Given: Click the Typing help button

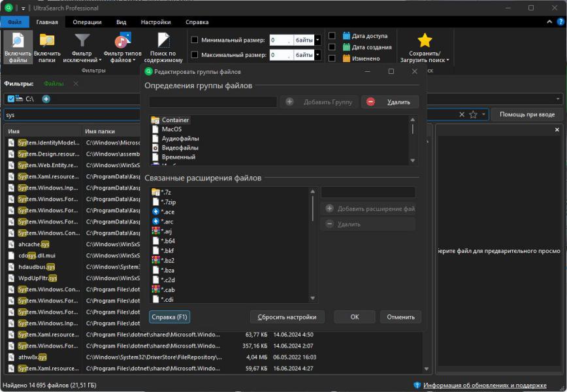Looking at the screenshot, I should pos(527,114).
